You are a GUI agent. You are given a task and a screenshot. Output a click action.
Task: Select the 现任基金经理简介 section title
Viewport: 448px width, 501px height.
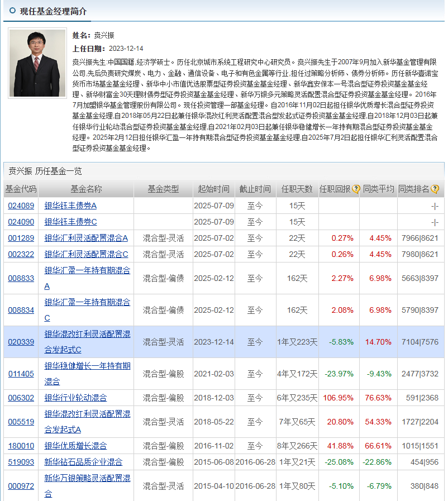coord(53,12)
